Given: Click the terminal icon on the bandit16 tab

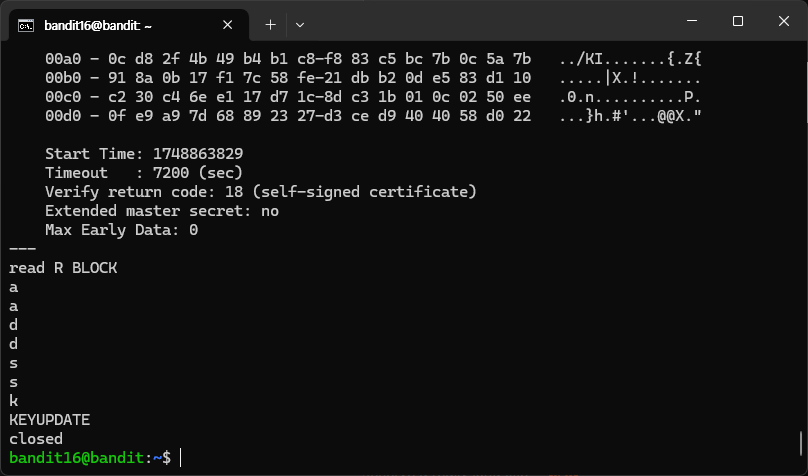Looking at the screenshot, I should pos(26,25).
